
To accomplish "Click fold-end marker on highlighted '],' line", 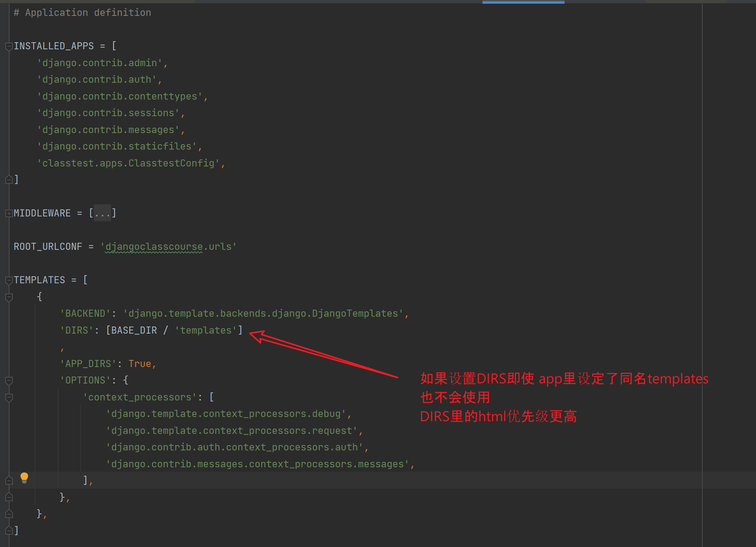I will 9,480.
